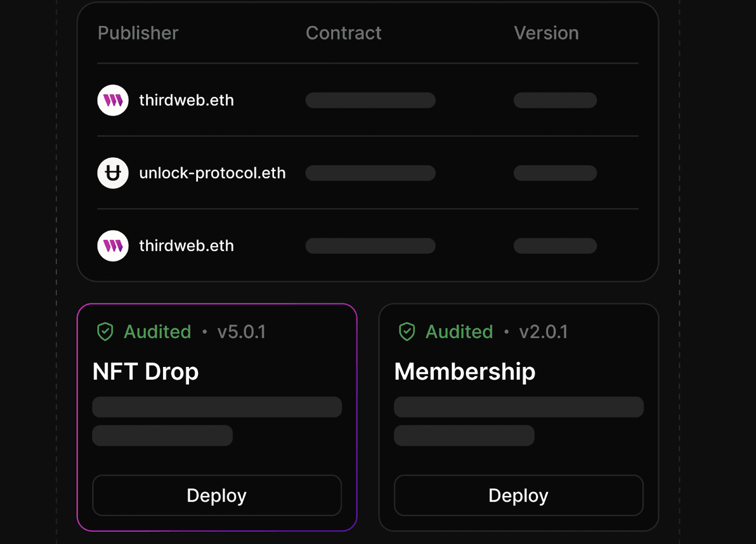Click the Version placeholder bar in first row
This screenshot has height=544, width=756.
pyautogui.click(x=555, y=100)
